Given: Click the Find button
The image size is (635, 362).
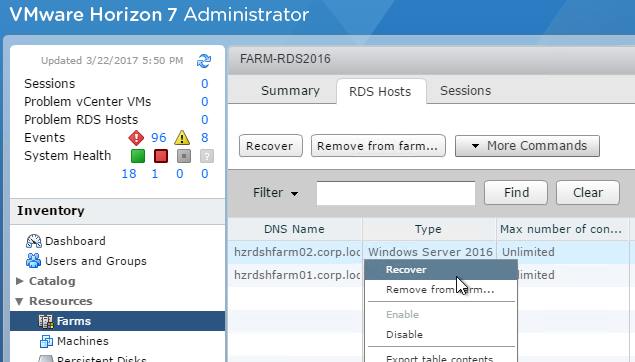Looking at the screenshot, I should click(516, 193).
